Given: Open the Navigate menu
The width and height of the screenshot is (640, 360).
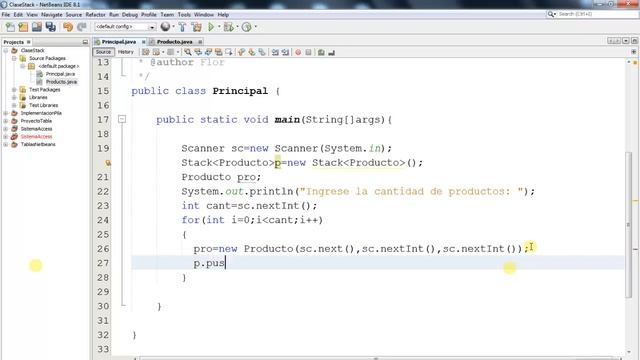Looking at the screenshot, I should tap(52, 15).
